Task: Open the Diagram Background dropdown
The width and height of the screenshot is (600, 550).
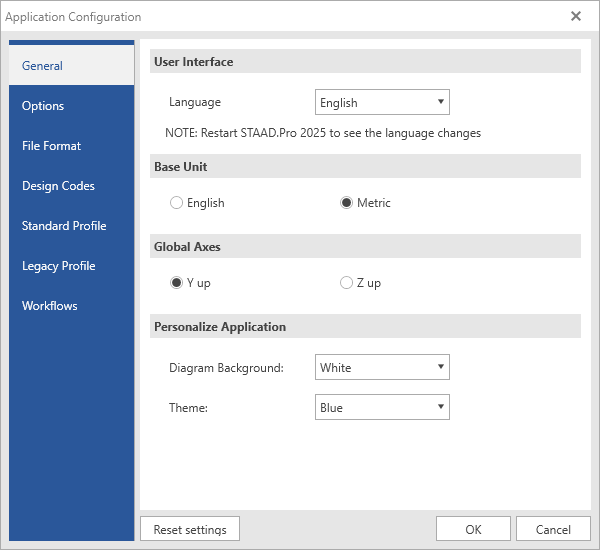Action: [382, 367]
